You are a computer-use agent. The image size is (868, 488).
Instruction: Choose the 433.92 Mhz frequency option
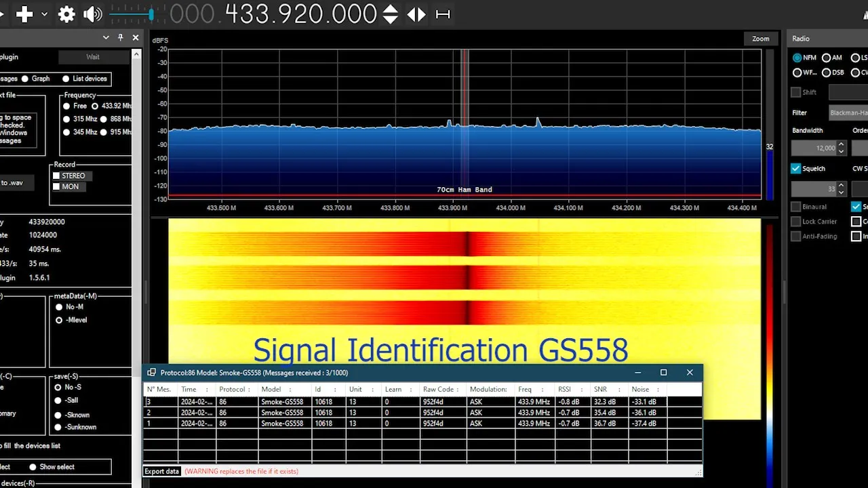(x=96, y=106)
